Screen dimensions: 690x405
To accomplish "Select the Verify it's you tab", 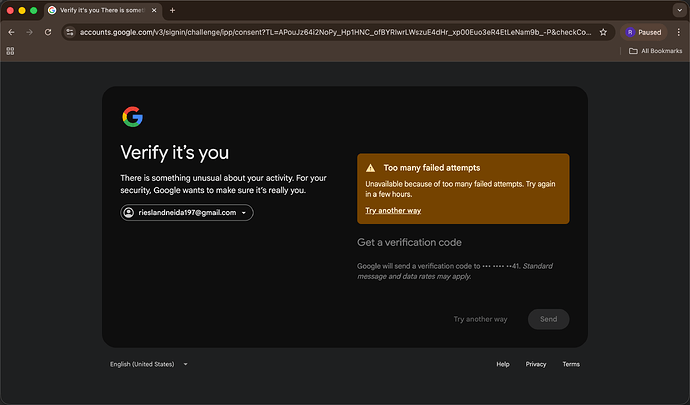I will (x=103, y=10).
